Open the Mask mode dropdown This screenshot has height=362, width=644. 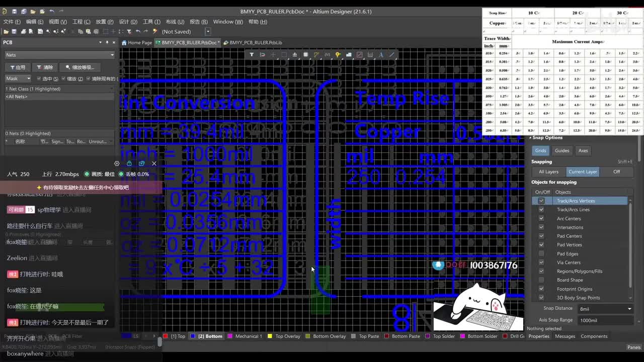[x=18, y=78]
